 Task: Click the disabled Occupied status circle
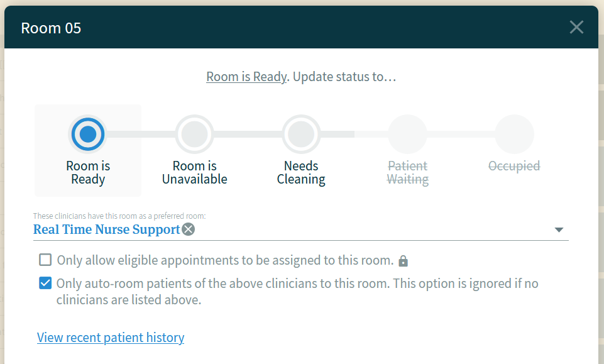pos(514,134)
